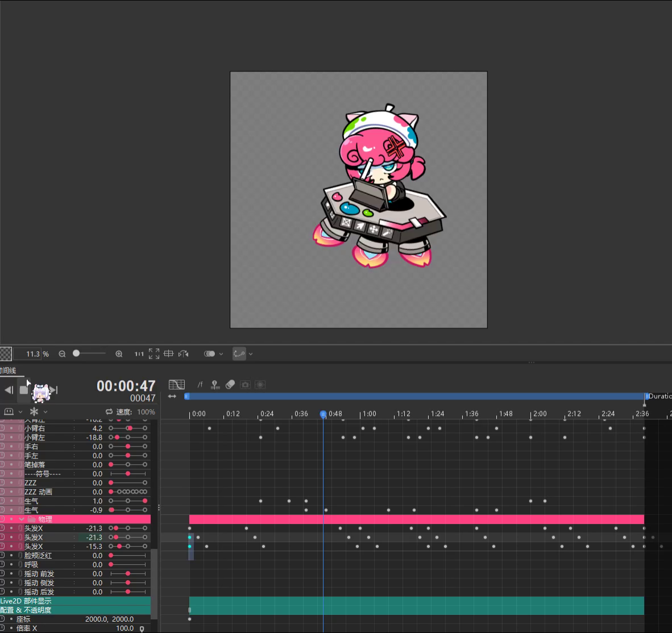The image size is (672, 633).
Task: Click the stamp icon in timeline toolbar
Action: (x=215, y=385)
